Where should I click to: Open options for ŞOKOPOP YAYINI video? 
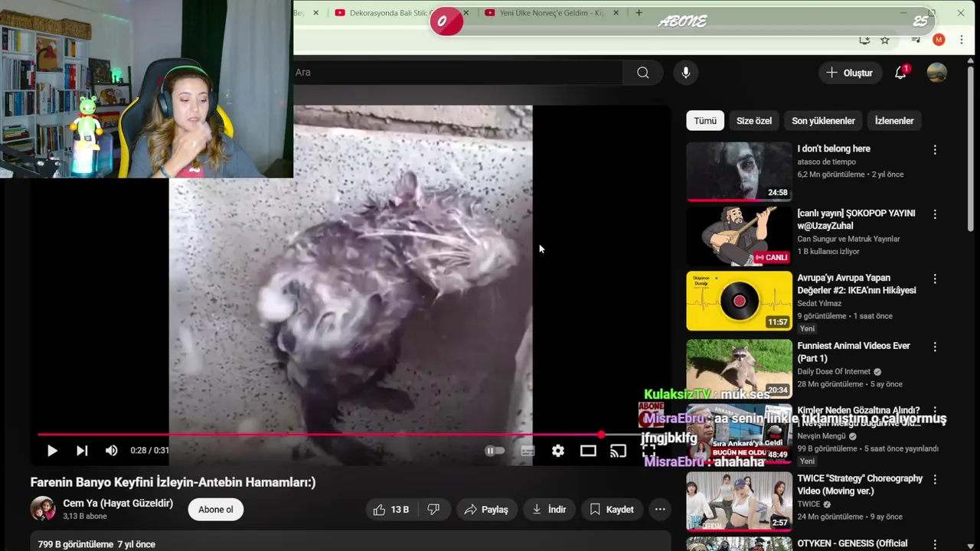pyautogui.click(x=935, y=214)
